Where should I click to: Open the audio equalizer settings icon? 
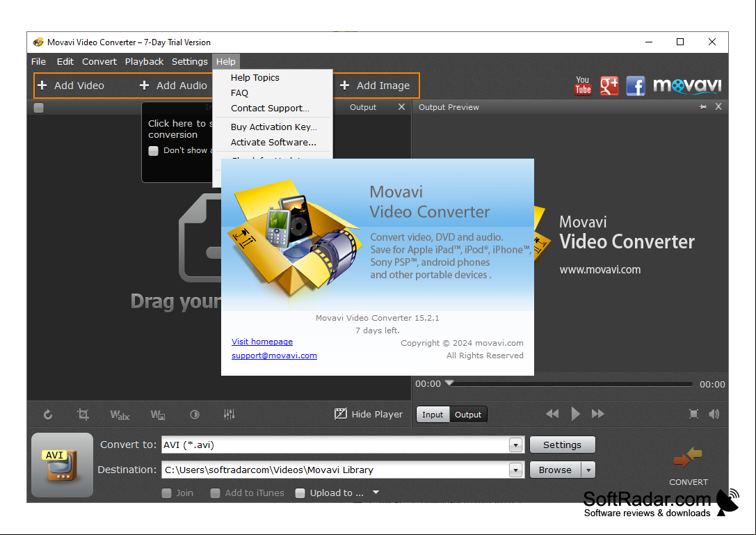click(229, 415)
